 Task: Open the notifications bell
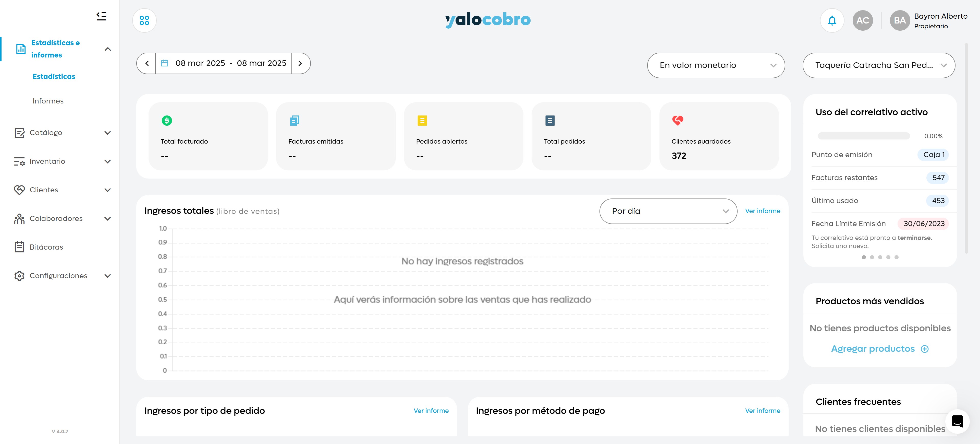pyautogui.click(x=832, y=20)
